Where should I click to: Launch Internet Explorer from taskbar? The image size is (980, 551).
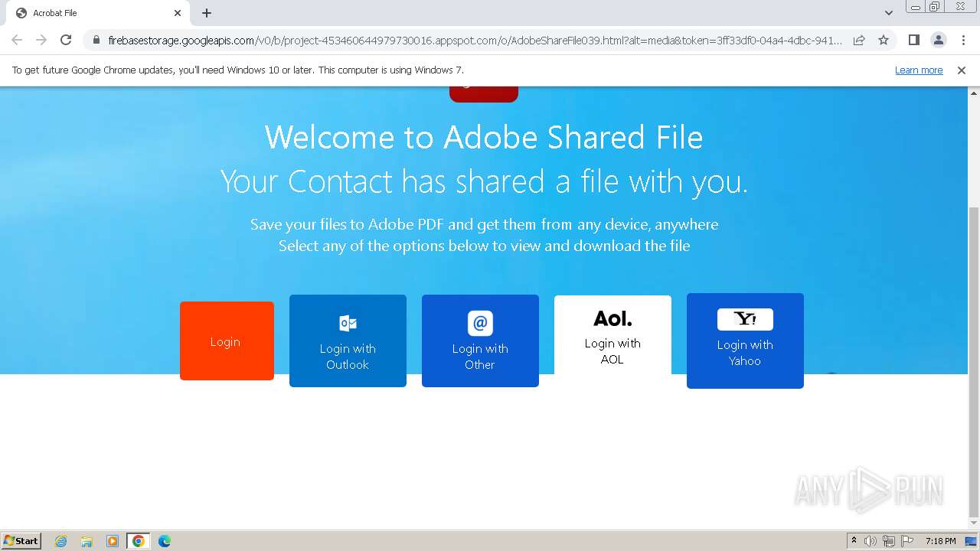tap(60, 541)
